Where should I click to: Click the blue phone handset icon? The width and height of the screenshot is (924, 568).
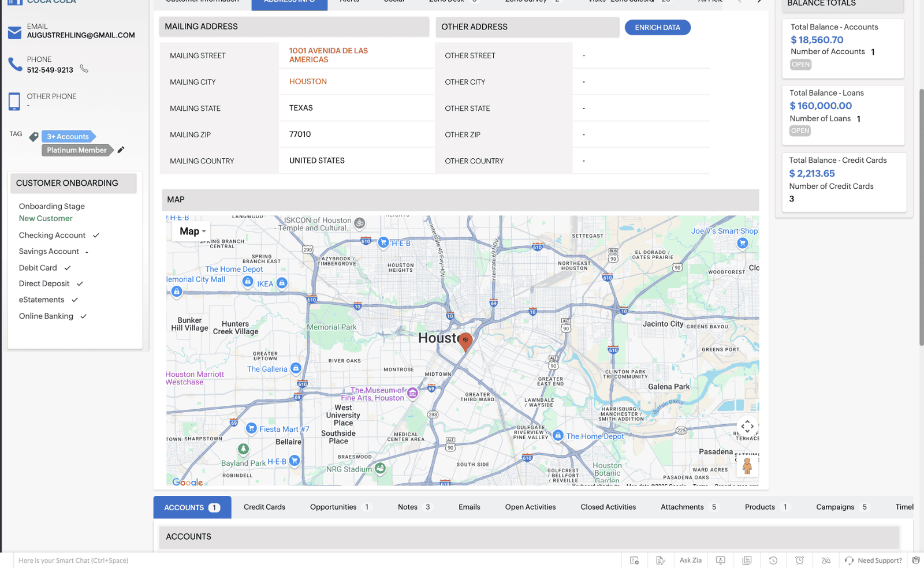point(15,64)
